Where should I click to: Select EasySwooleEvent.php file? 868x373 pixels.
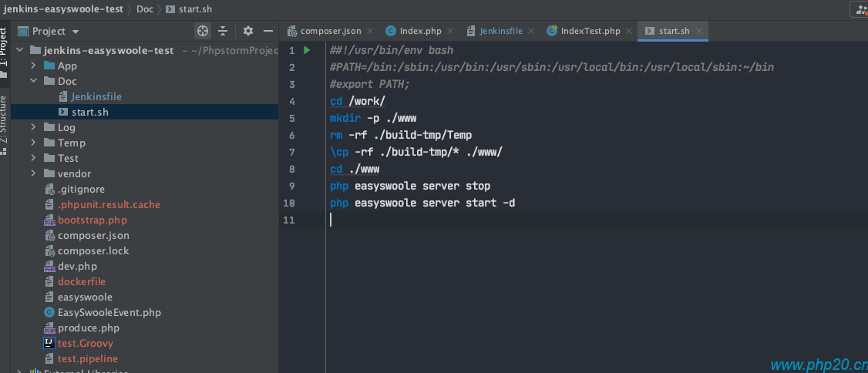(x=109, y=313)
